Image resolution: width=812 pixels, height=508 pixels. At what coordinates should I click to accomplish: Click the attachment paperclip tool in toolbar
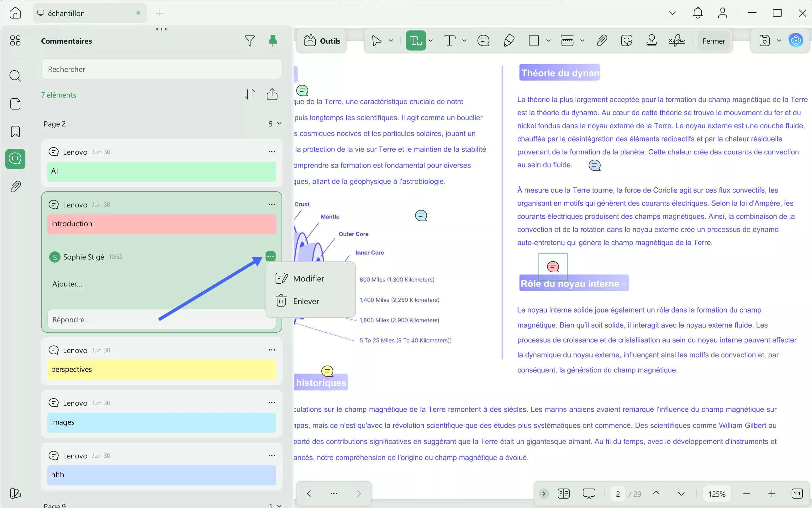602,41
